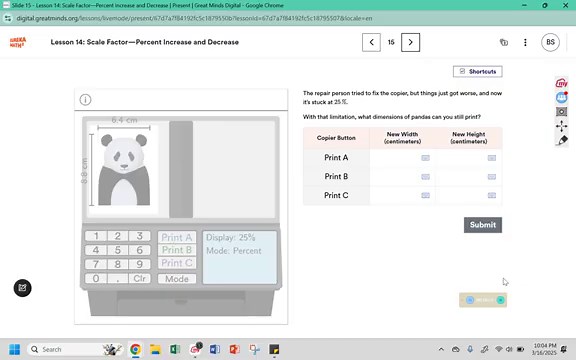Open the red cloud icon in side toolbar
Screen dimensions: 576x360
[x=561, y=83]
